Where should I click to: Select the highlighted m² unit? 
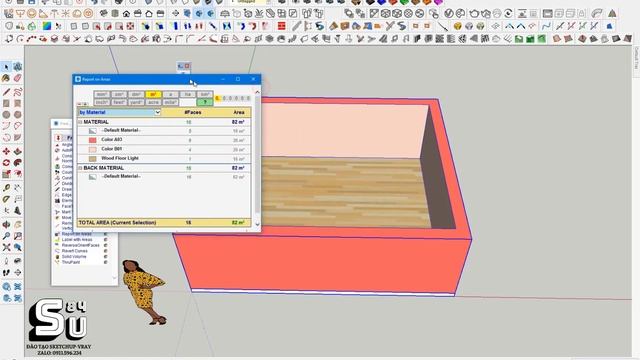(x=153, y=95)
